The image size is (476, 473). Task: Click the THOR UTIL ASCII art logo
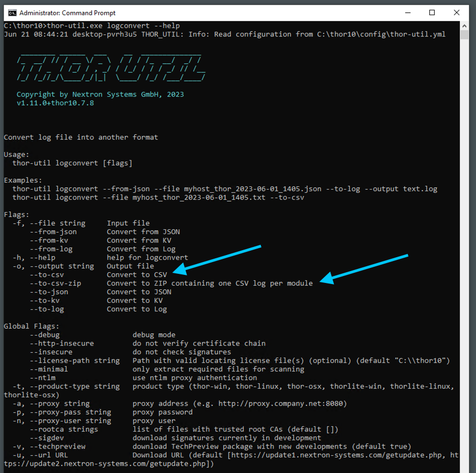(111, 67)
